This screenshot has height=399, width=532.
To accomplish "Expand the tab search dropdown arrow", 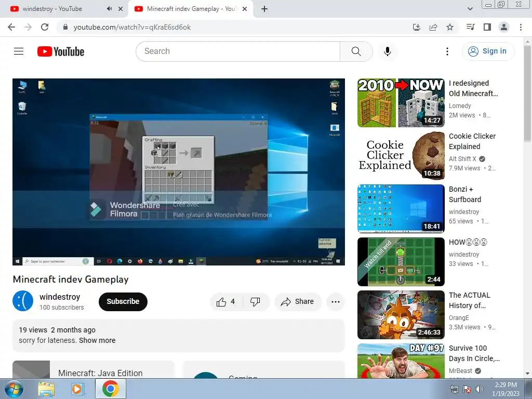I will pos(470,9).
